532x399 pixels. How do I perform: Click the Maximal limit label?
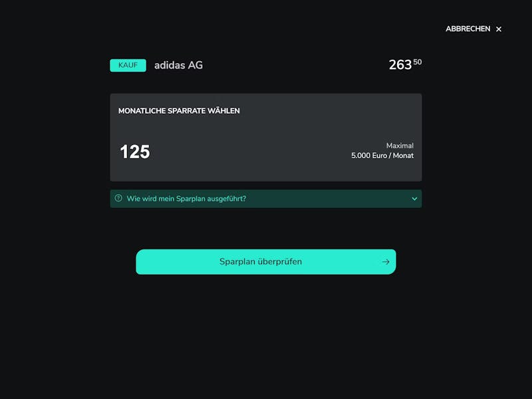point(400,146)
